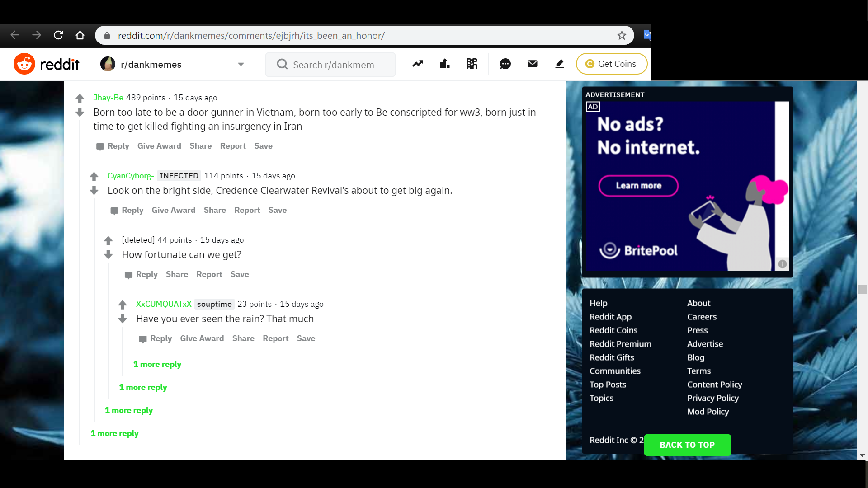The width and height of the screenshot is (868, 488).
Task: Click the browser reload icon
Action: pyautogui.click(x=58, y=35)
